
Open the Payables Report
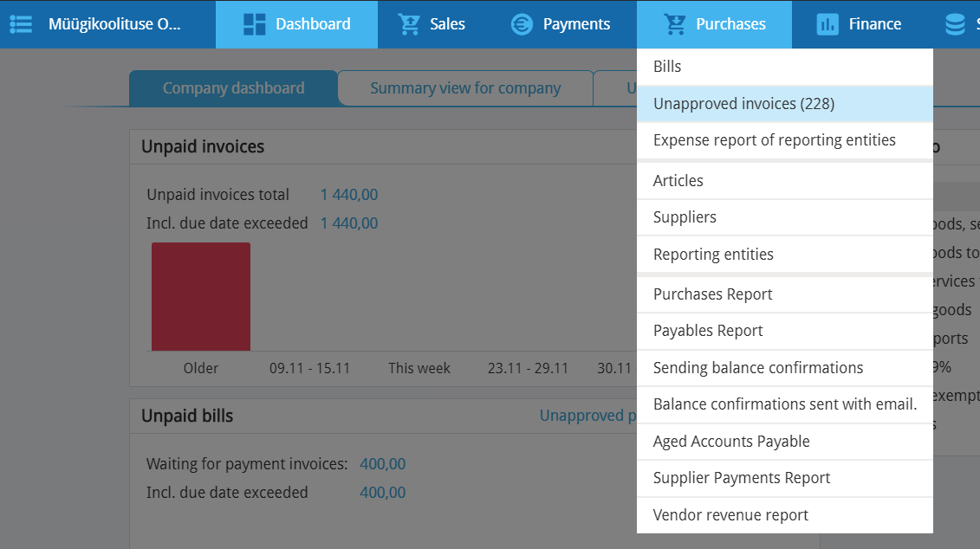785,331
